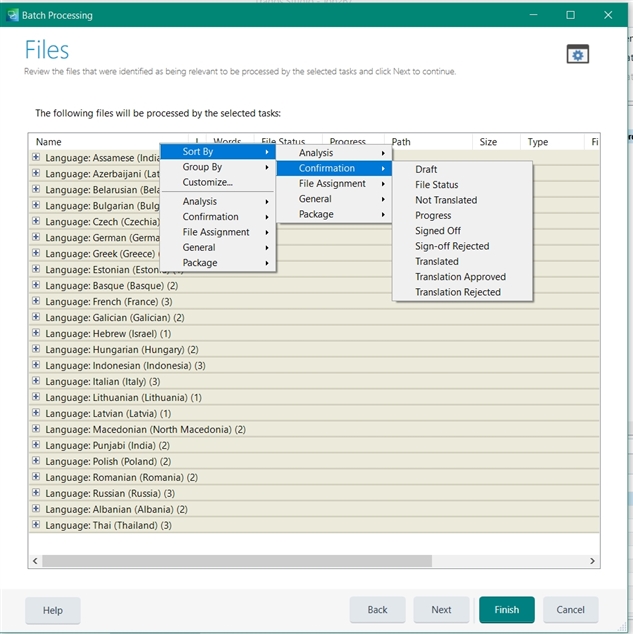The image size is (633, 634).
Task: Expand the Albanian language group
Action: (36, 508)
